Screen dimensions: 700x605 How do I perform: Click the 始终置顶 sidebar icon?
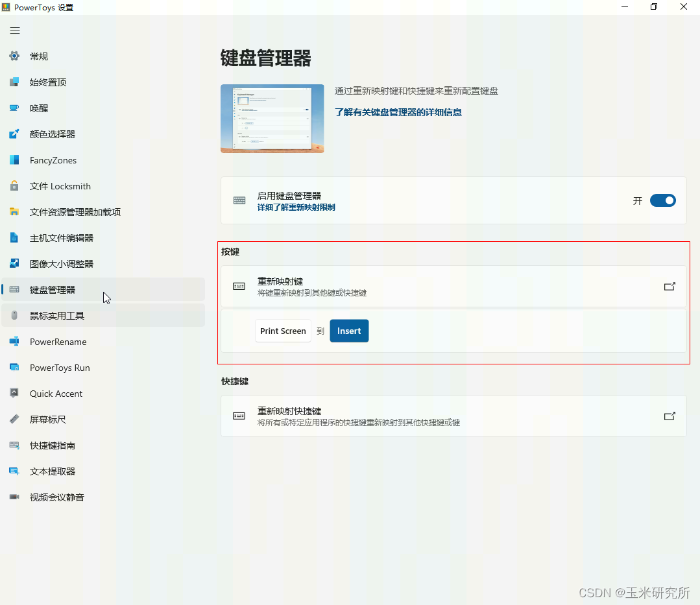click(14, 82)
